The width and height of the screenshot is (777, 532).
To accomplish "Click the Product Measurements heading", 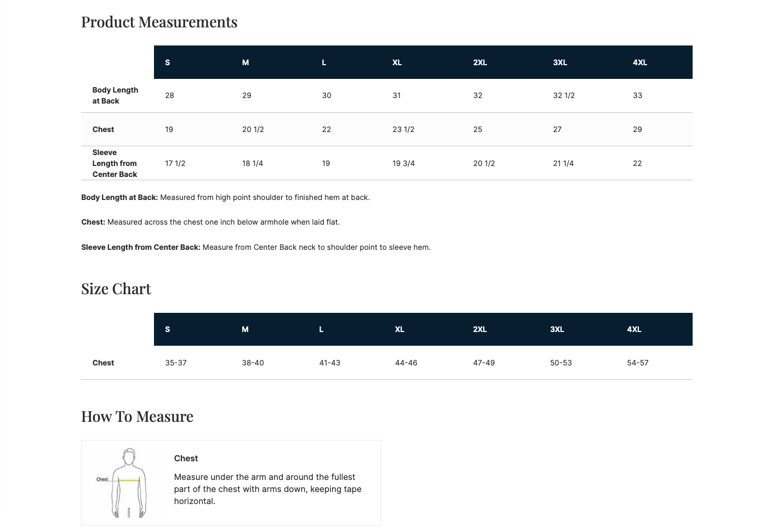I will [x=159, y=22].
